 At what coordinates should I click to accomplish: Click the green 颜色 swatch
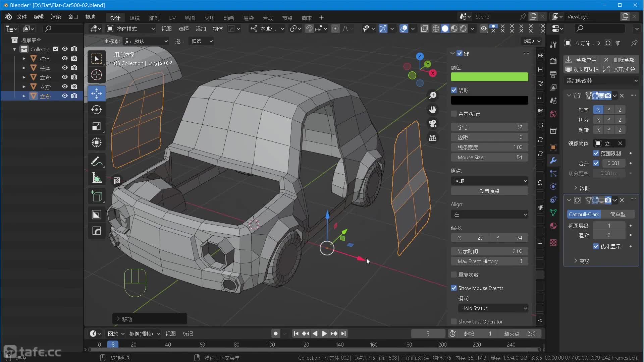tap(489, 77)
